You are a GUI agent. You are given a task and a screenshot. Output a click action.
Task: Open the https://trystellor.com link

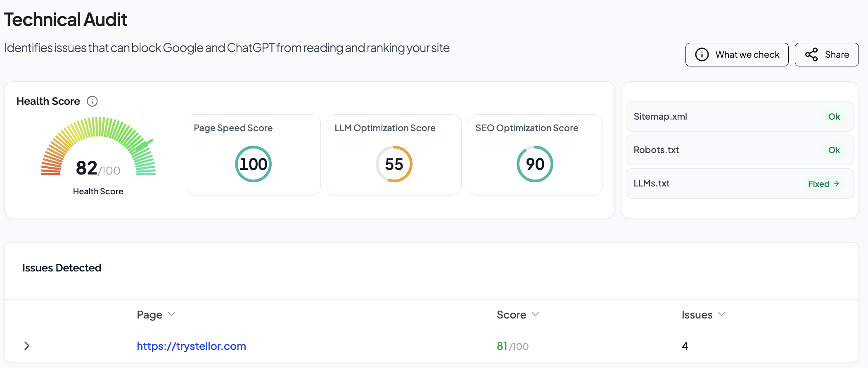pos(191,346)
